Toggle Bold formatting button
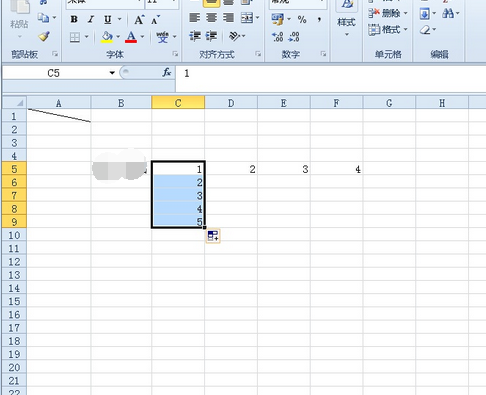This screenshot has width=486, height=395. (74, 20)
